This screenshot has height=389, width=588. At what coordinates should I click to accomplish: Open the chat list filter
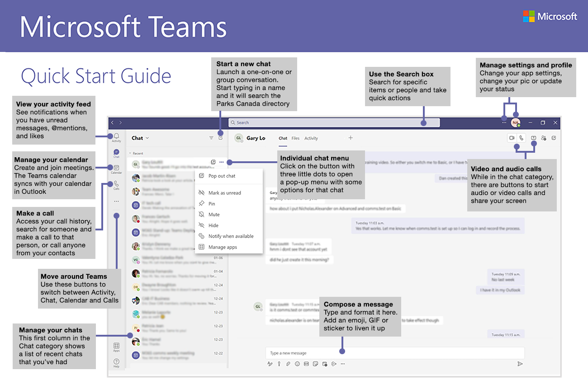tap(211, 138)
